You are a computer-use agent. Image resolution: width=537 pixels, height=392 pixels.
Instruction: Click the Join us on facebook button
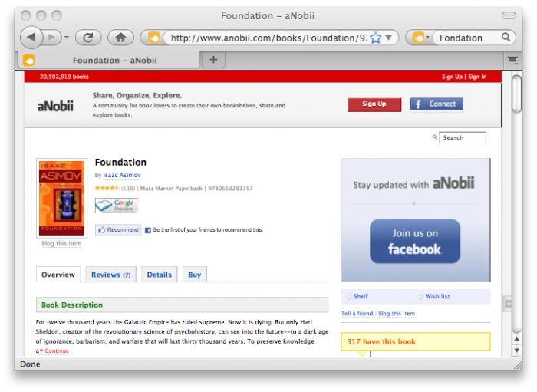[x=415, y=242]
